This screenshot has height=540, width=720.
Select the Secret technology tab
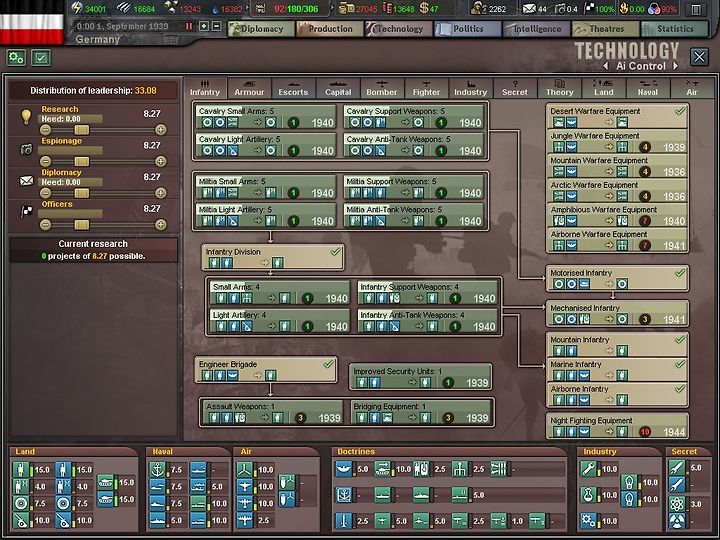515,87
